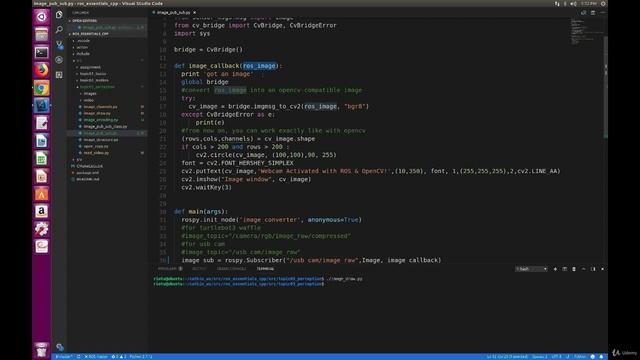640x360 pixels.
Task: Click the editor minimap preview
Action: (586, 32)
